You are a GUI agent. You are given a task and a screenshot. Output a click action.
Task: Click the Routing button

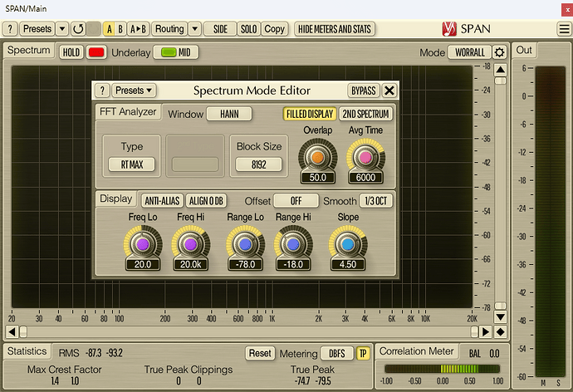point(169,29)
